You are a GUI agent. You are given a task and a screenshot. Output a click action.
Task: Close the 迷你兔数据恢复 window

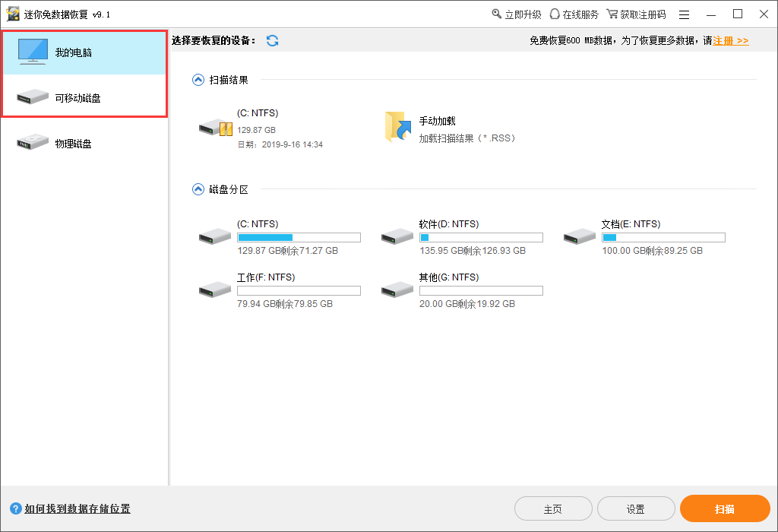point(764,14)
